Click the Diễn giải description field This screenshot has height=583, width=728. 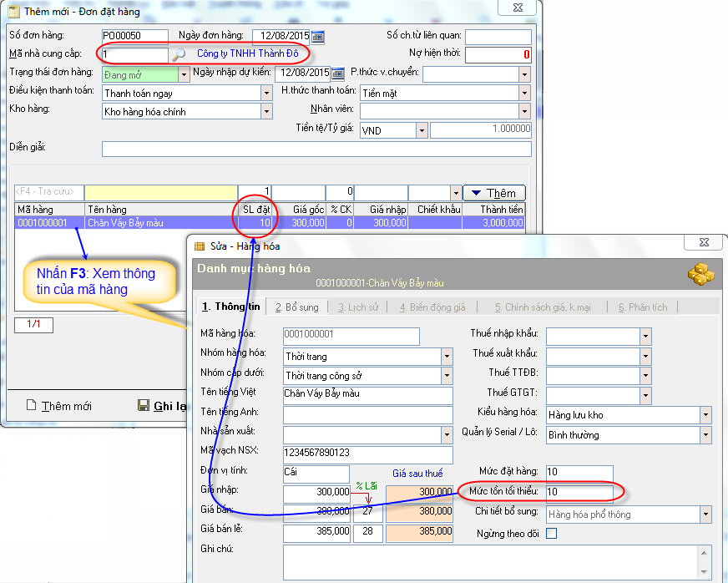pyautogui.click(x=316, y=150)
